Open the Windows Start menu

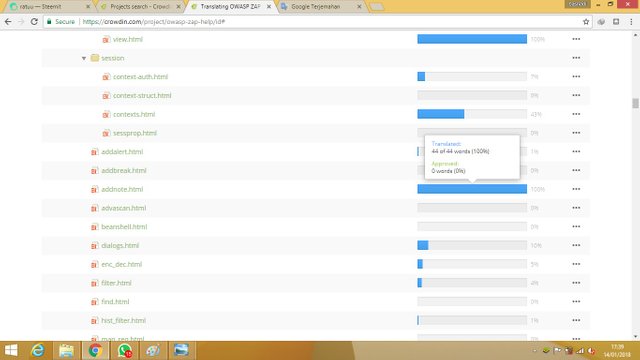pos(11,351)
